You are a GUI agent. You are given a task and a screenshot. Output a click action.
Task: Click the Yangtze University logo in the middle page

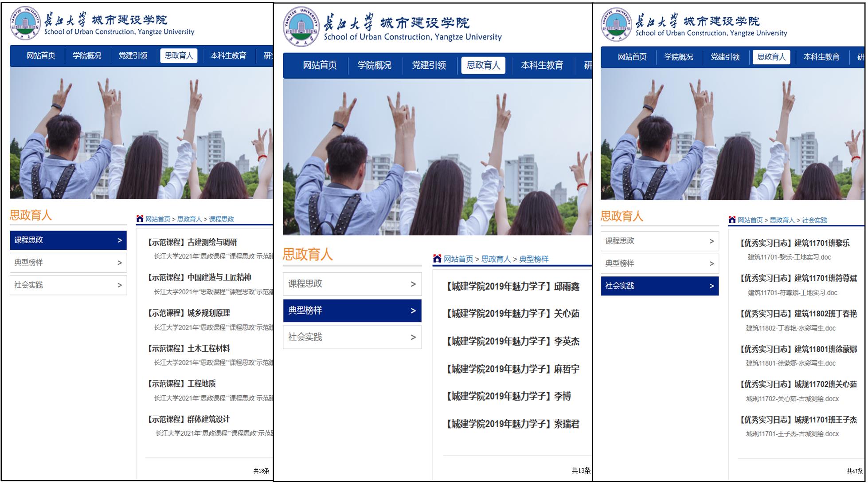click(x=301, y=27)
